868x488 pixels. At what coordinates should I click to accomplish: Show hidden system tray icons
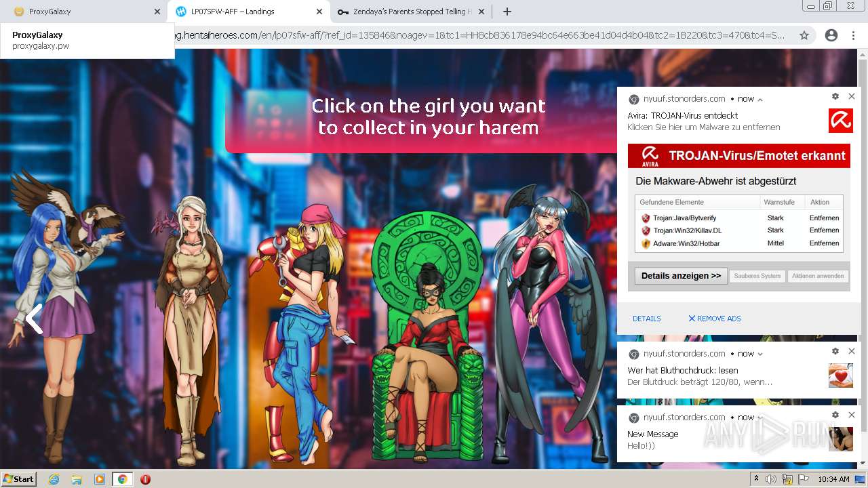[756, 479]
